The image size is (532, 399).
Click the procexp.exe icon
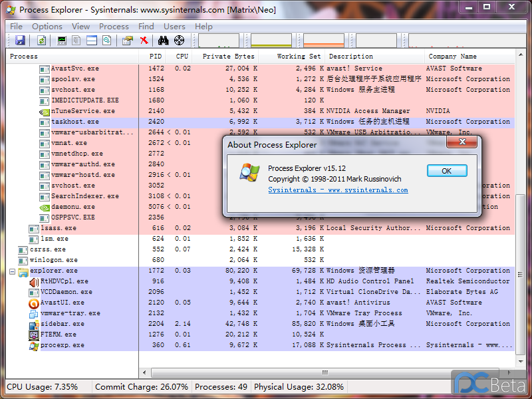pyautogui.click(x=34, y=346)
